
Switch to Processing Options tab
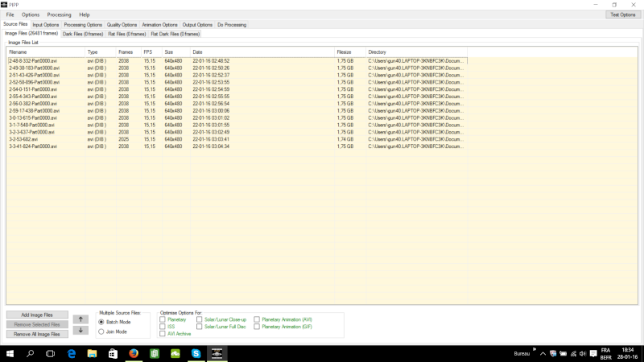[x=83, y=25]
